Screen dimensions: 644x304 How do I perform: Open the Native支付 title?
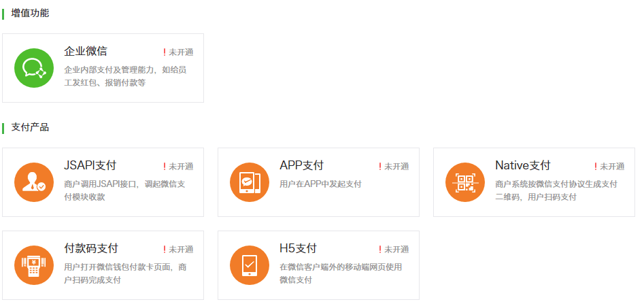point(522,165)
